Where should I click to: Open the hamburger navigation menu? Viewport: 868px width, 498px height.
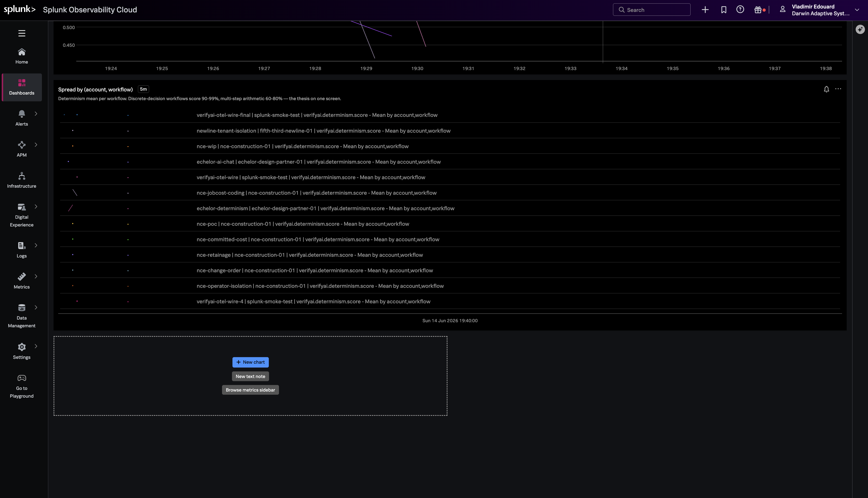click(22, 33)
